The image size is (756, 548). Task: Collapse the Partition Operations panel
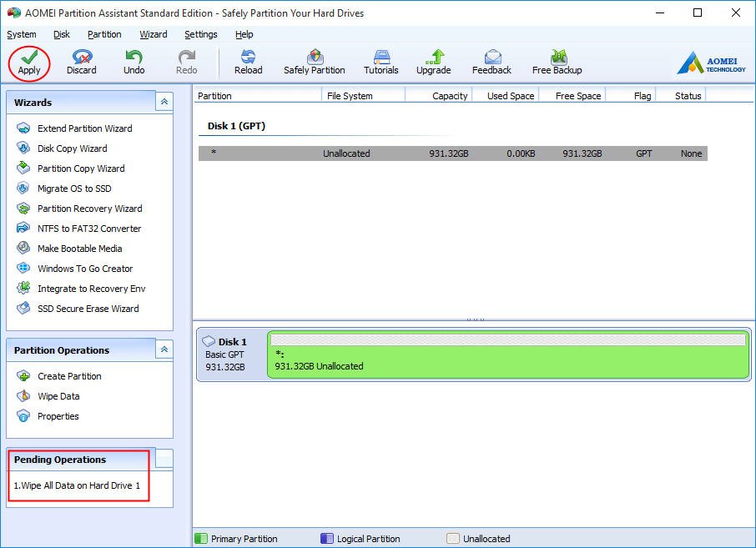(164, 349)
